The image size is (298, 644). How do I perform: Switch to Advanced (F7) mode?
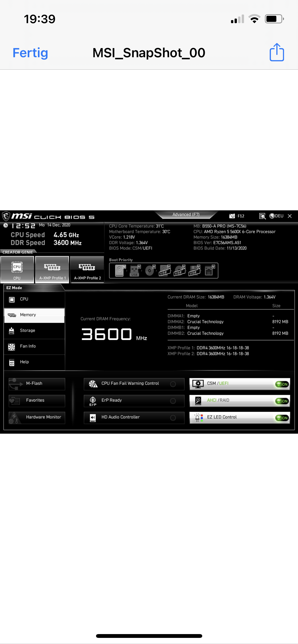point(186,215)
